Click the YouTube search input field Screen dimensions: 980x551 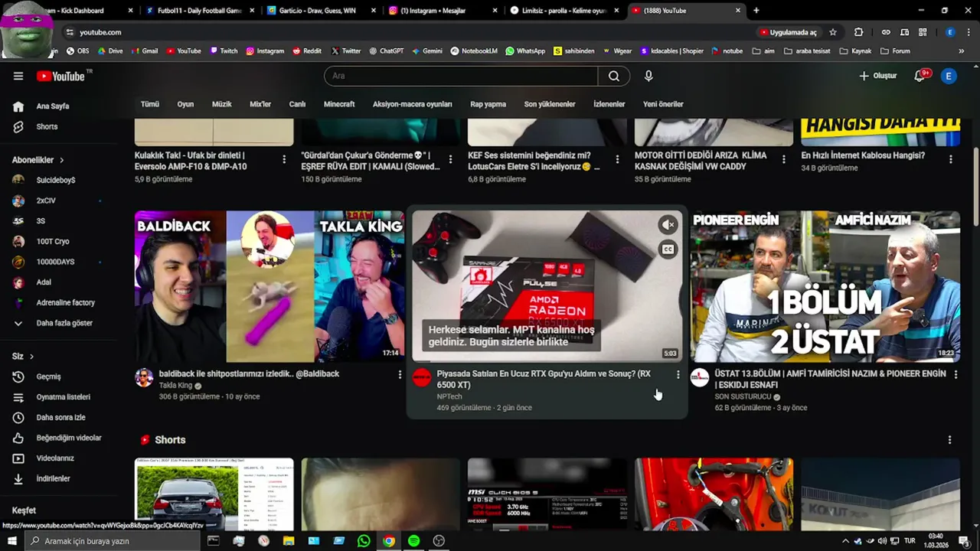pyautogui.click(x=461, y=76)
